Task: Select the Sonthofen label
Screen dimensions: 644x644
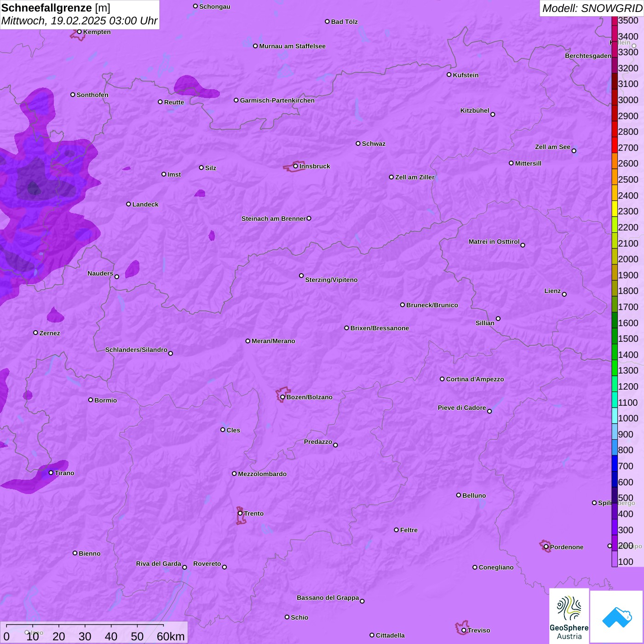Action: 92,95
